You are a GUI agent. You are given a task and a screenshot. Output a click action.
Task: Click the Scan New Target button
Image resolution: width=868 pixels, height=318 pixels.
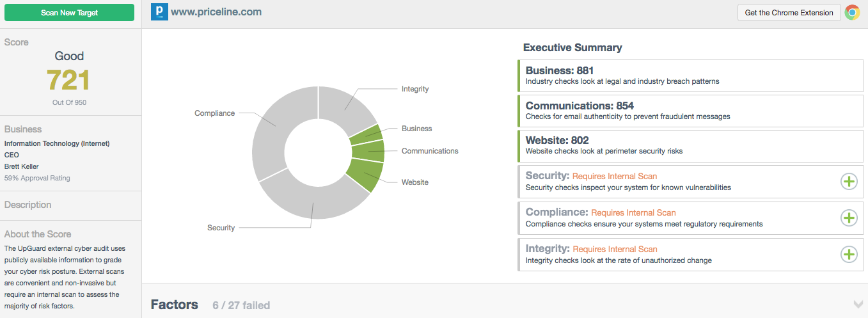(69, 12)
